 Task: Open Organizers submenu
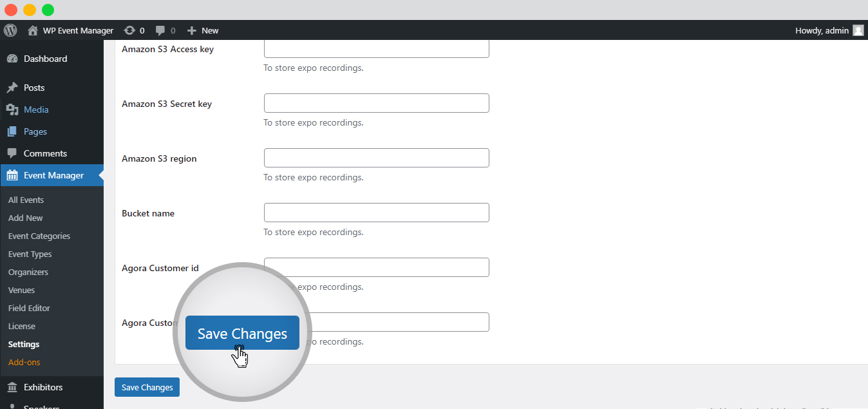[x=28, y=272]
